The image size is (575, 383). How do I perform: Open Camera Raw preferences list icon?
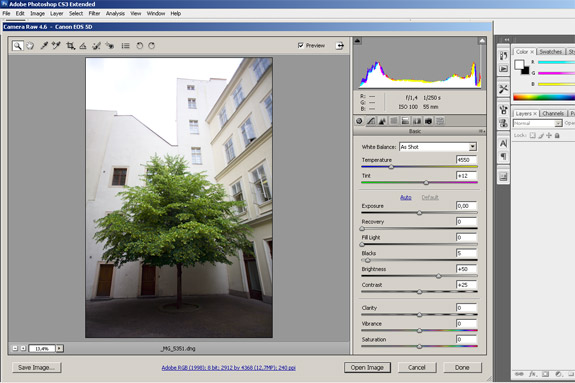(126, 46)
